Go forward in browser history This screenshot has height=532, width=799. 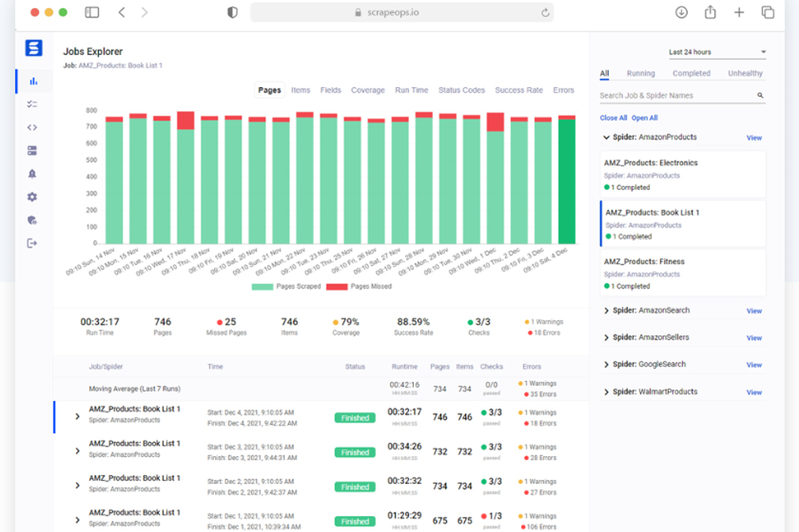(x=145, y=12)
